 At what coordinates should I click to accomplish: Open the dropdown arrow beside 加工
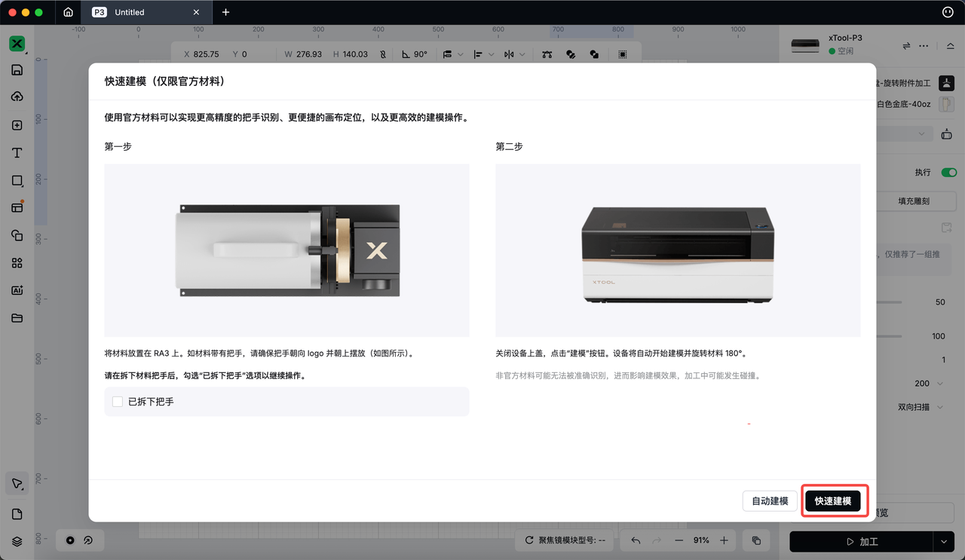[x=944, y=541]
